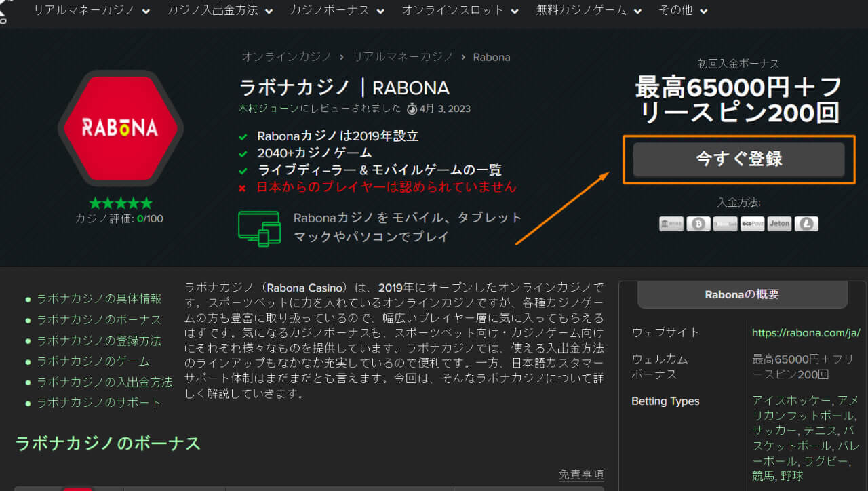This screenshot has width=868, height=491.
Task: Click the green checkmark beside 2040+カジノゲーム
Action: (242, 153)
